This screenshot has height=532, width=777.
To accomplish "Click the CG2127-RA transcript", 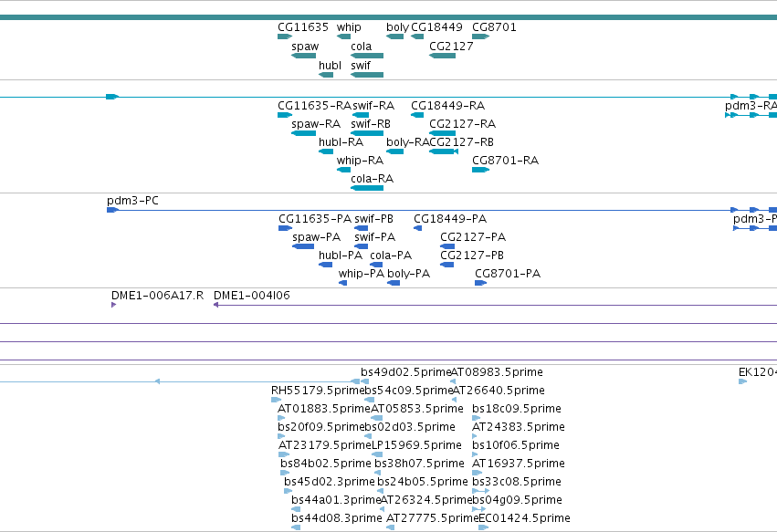I will [442, 133].
